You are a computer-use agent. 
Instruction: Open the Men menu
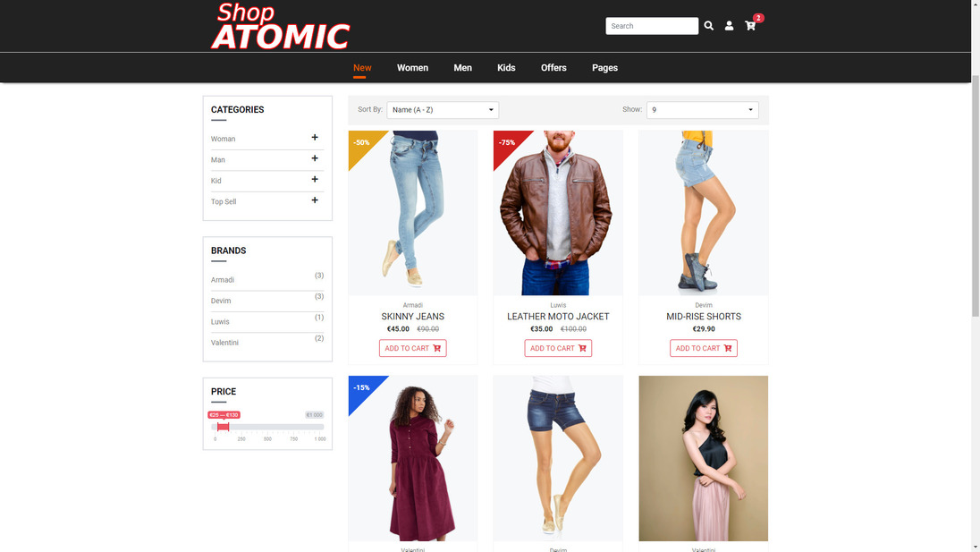[x=462, y=67]
